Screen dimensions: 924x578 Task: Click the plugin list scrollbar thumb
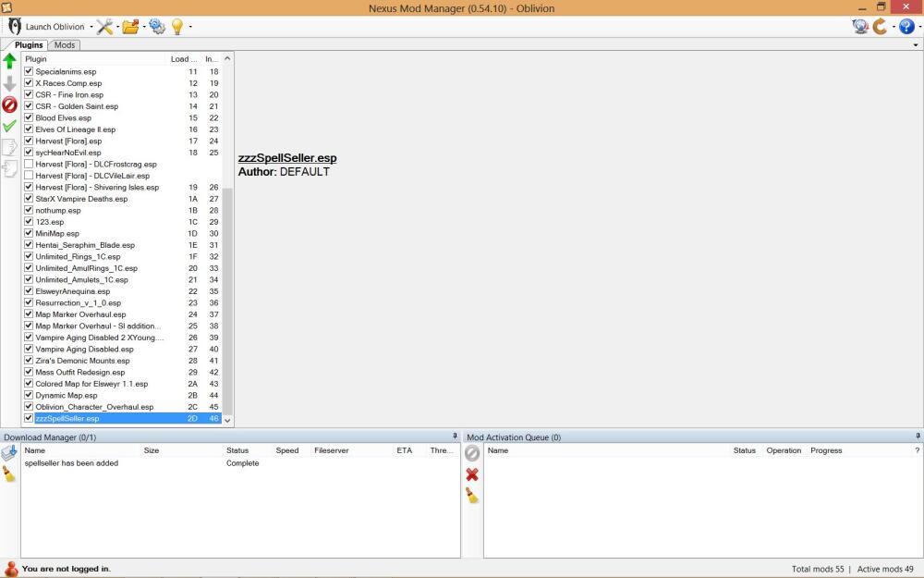(x=227, y=301)
